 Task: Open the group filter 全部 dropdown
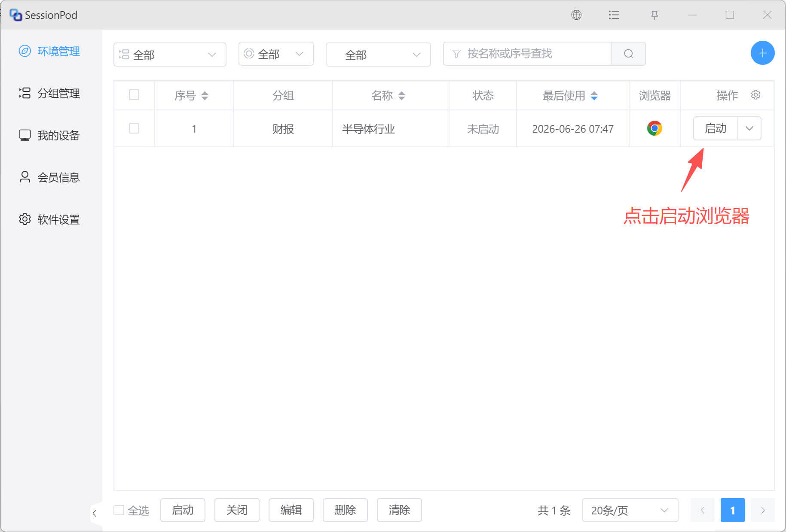(170, 55)
